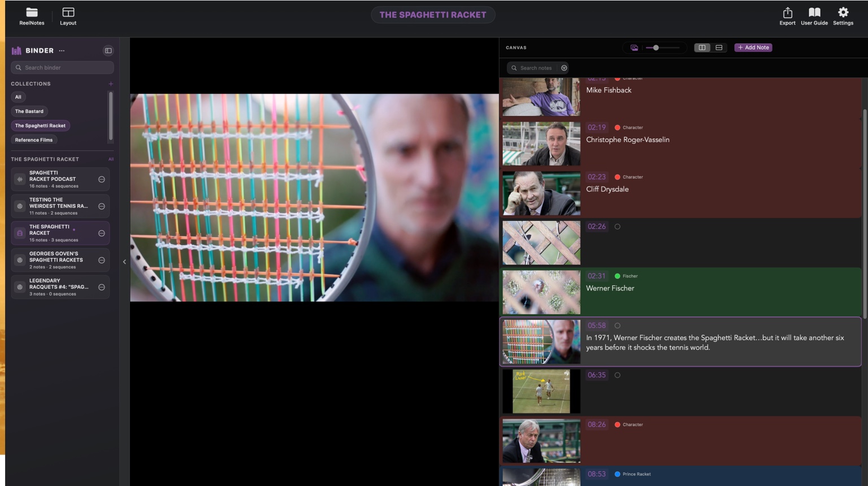This screenshot has height=486, width=868.
Task: Select the Reference Films collection
Action: (x=34, y=140)
